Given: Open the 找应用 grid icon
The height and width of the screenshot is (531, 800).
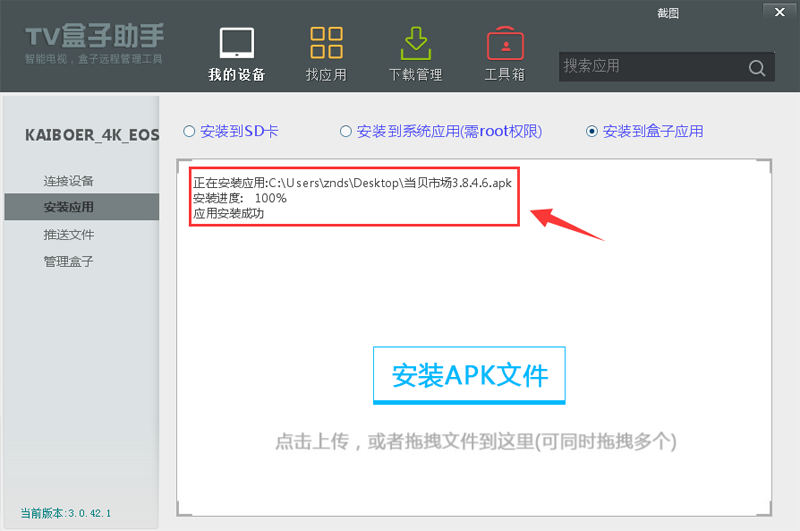Looking at the screenshot, I should point(327,42).
